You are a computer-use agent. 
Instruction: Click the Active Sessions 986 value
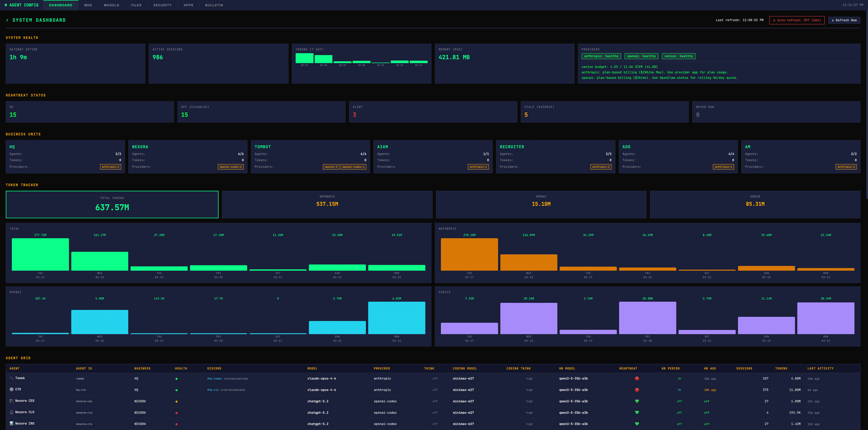click(158, 57)
